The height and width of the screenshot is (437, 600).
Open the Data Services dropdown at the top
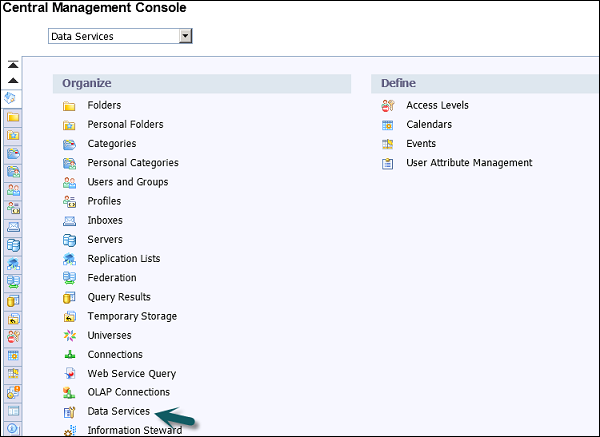[x=113, y=36]
